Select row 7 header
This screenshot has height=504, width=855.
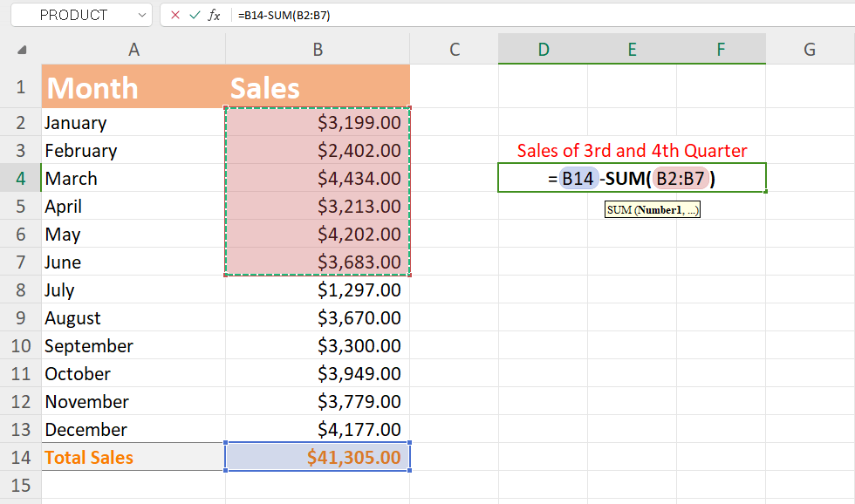pos(19,262)
